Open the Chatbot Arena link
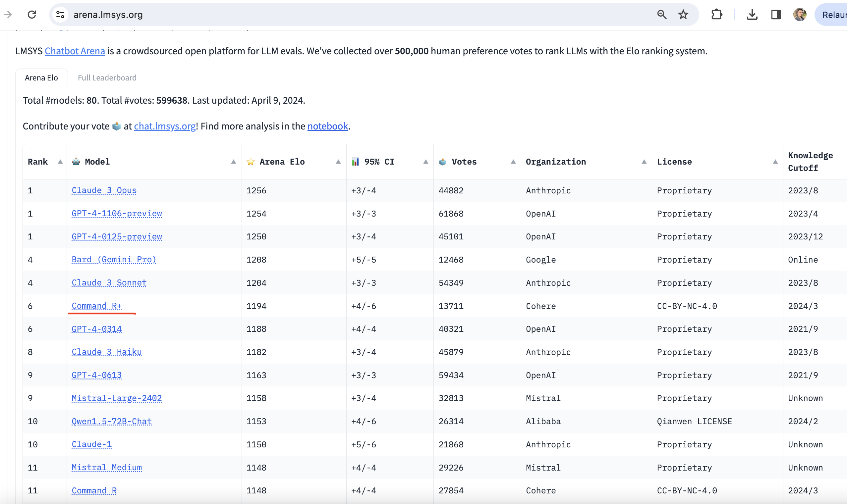The height and width of the screenshot is (504, 847). tap(75, 51)
